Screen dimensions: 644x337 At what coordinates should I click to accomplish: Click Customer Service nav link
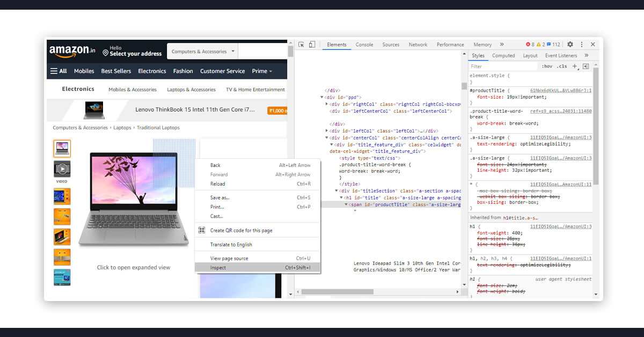(x=222, y=71)
